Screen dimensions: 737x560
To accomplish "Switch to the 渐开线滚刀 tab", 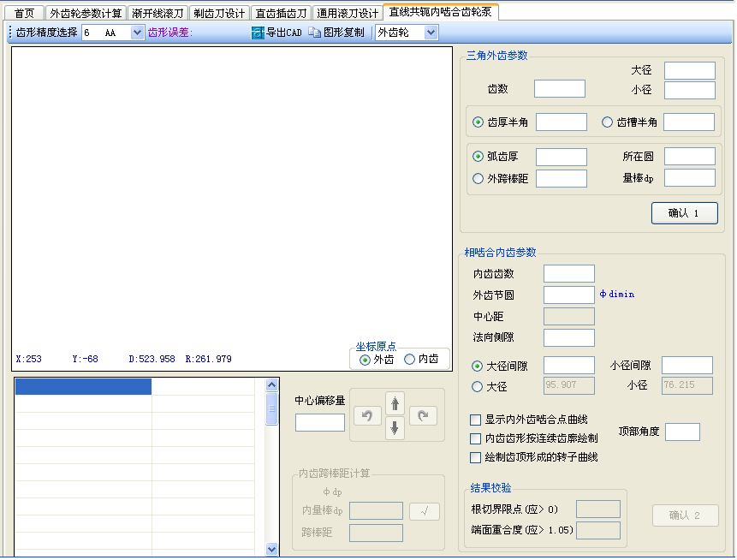I will (157, 14).
